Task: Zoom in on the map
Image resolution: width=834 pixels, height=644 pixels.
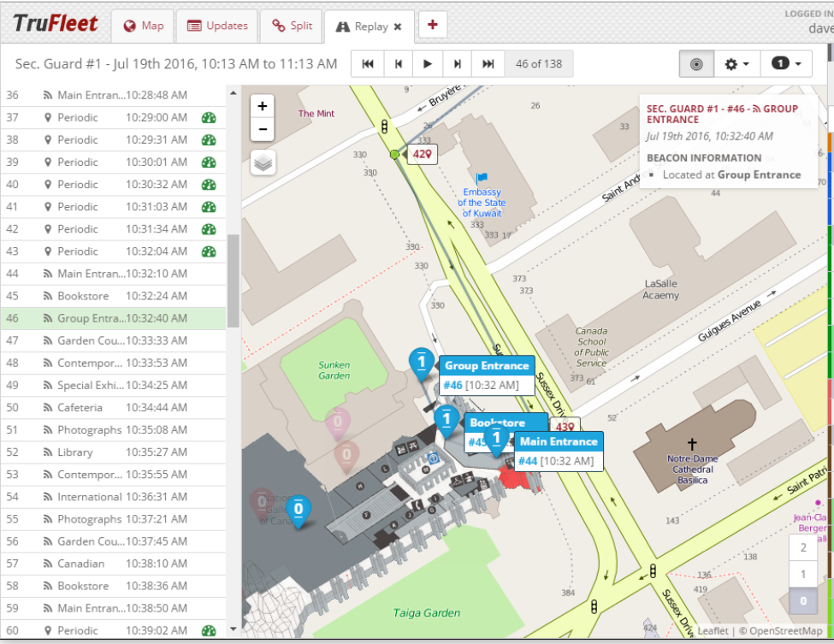Action: click(263, 106)
